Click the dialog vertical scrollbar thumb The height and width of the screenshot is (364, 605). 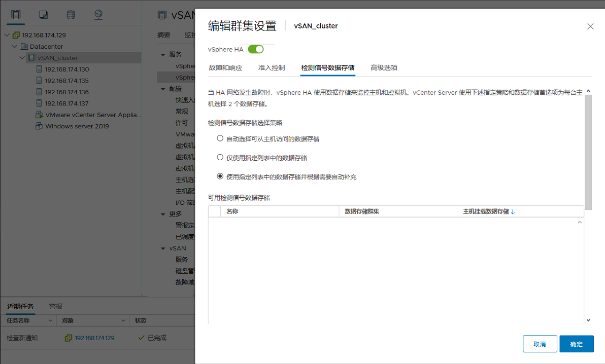588,152
